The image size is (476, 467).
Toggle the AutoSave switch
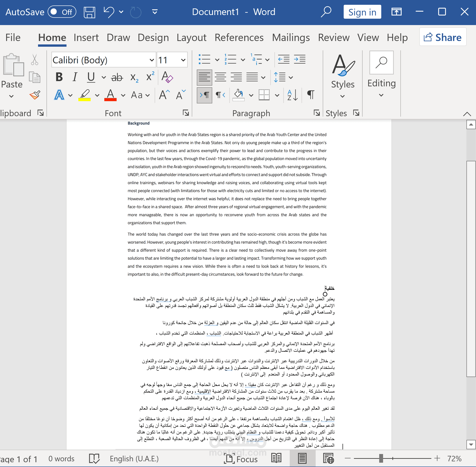62,12
